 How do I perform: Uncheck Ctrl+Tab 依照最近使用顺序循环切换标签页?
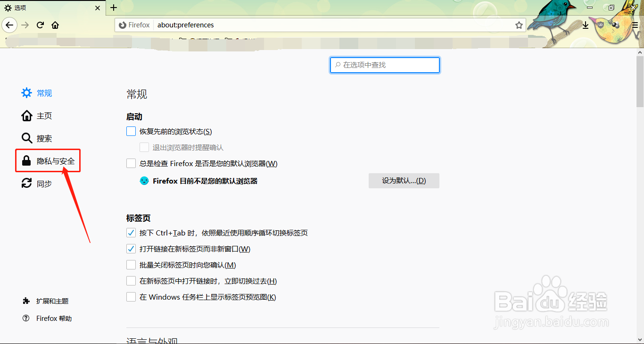click(131, 233)
